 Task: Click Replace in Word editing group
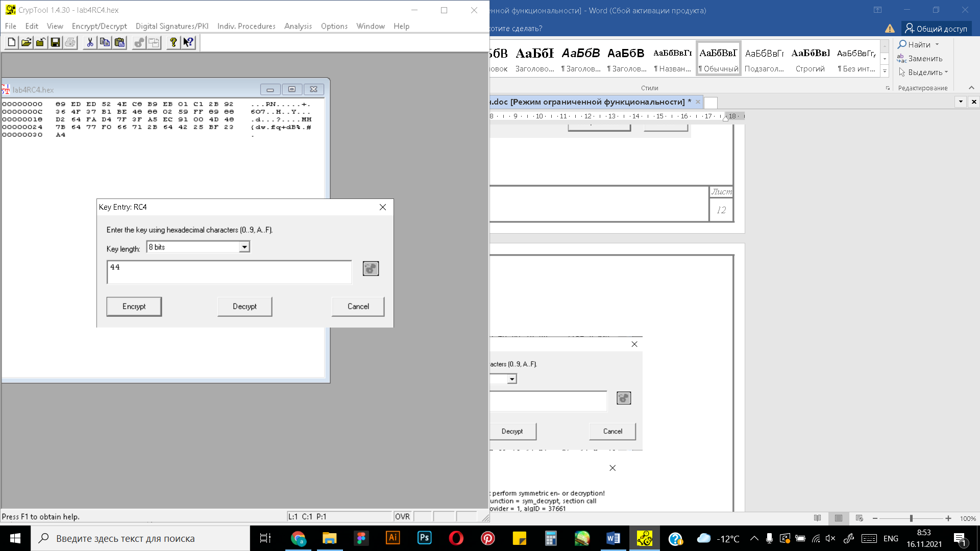[920, 59]
